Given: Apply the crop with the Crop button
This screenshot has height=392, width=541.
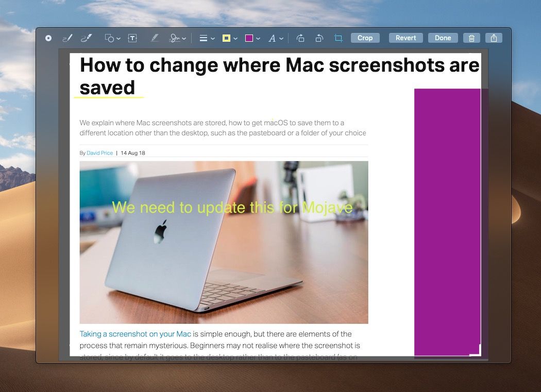Looking at the screenshot, I should click(365, 38).
